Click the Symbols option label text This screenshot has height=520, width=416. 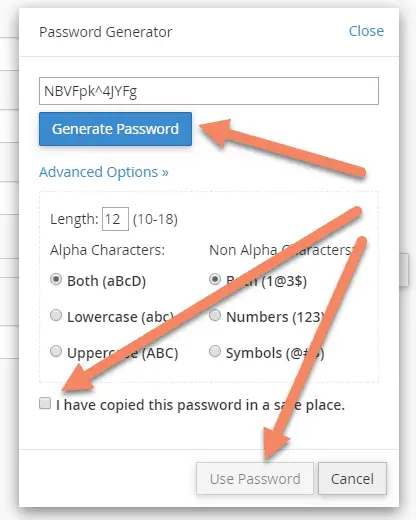click(275, 353)
